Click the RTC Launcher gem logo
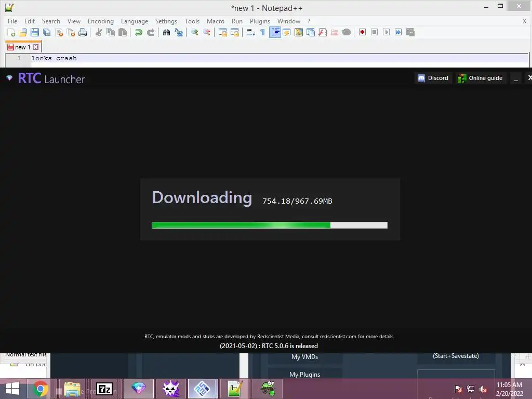The width and height of the screenshot is (532, 399). [x=9, y=78]
